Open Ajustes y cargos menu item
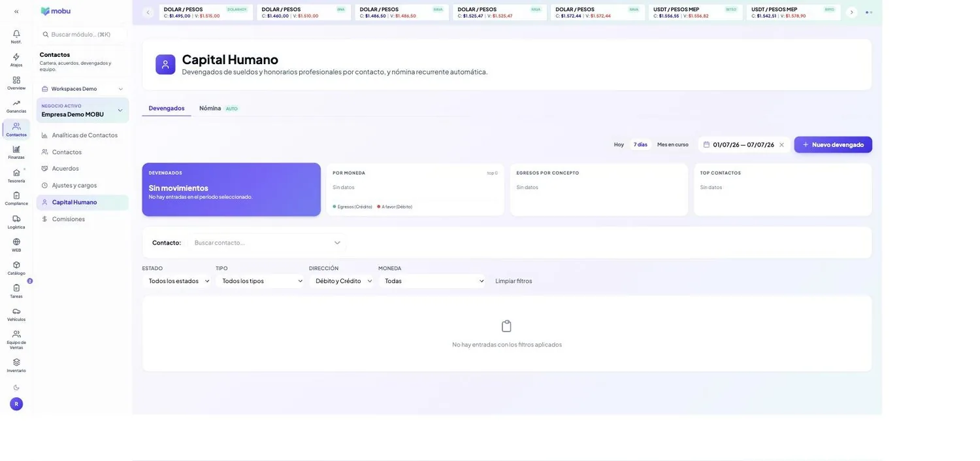 [82, 185]
